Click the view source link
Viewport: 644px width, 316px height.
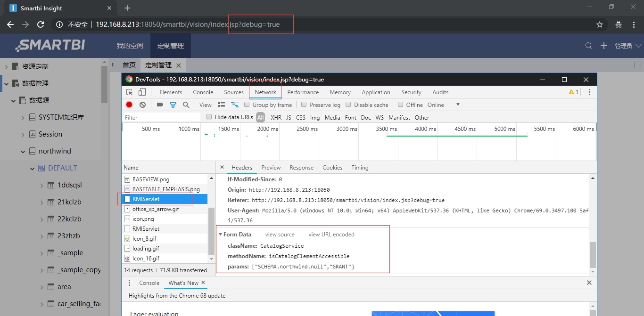pos(280,235)
